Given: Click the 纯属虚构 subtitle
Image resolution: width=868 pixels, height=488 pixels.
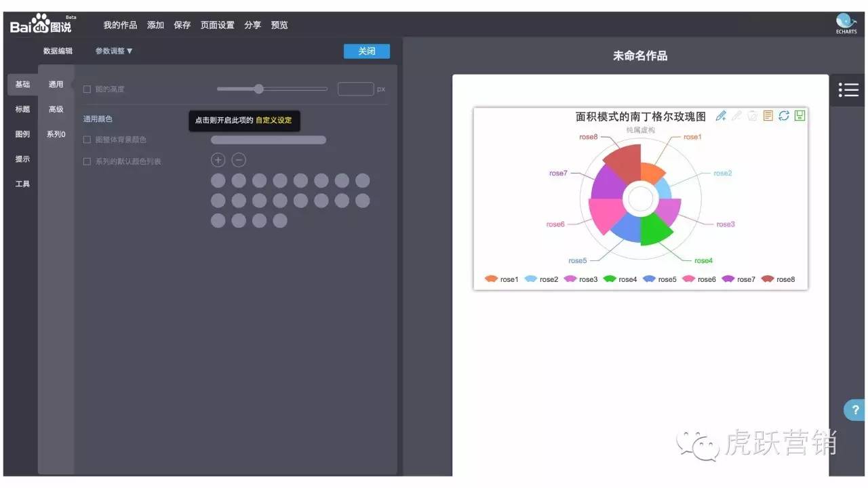Looking at the screenshot, I should point(641,129).
